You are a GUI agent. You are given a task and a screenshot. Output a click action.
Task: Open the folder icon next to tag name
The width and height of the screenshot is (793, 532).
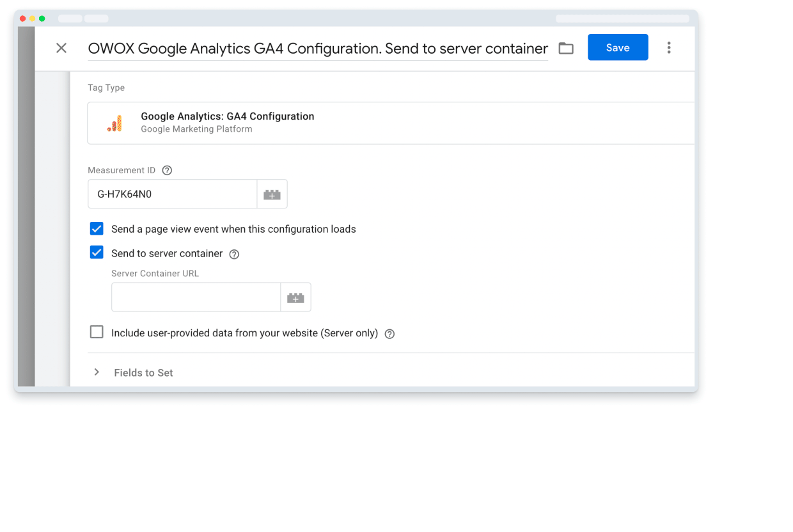(x=566, y=48)
